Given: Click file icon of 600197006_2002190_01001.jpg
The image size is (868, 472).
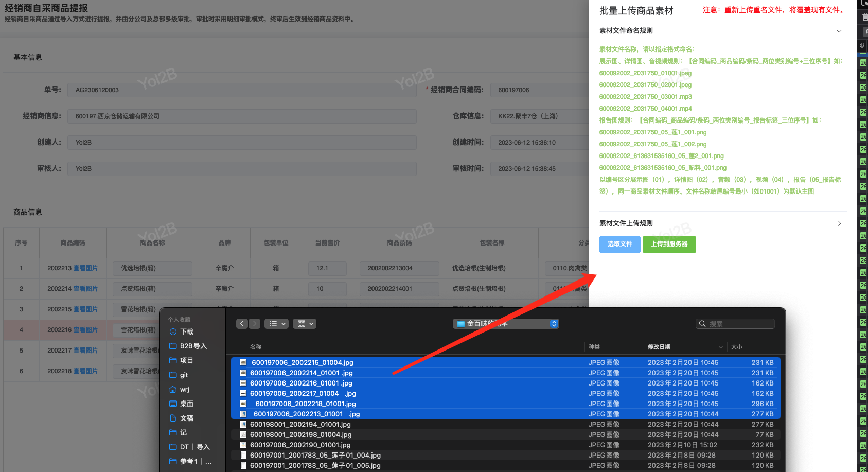Looking at the screenshot, I should coord(243,445).
